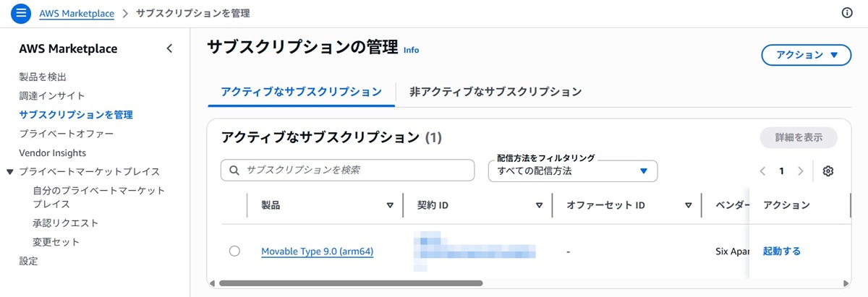Open the 配信方法 filter dropdown
The image size is (868, 297).
coord(572,171)
